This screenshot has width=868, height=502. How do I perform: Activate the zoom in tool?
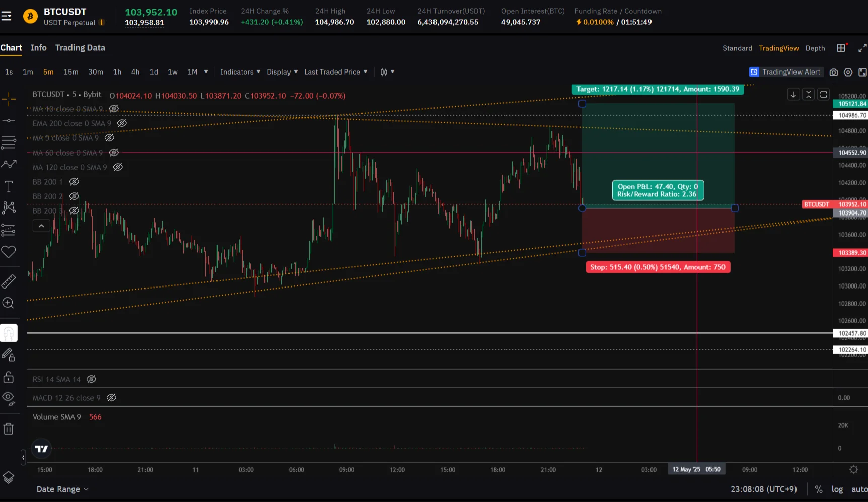(x=9, y=303)
